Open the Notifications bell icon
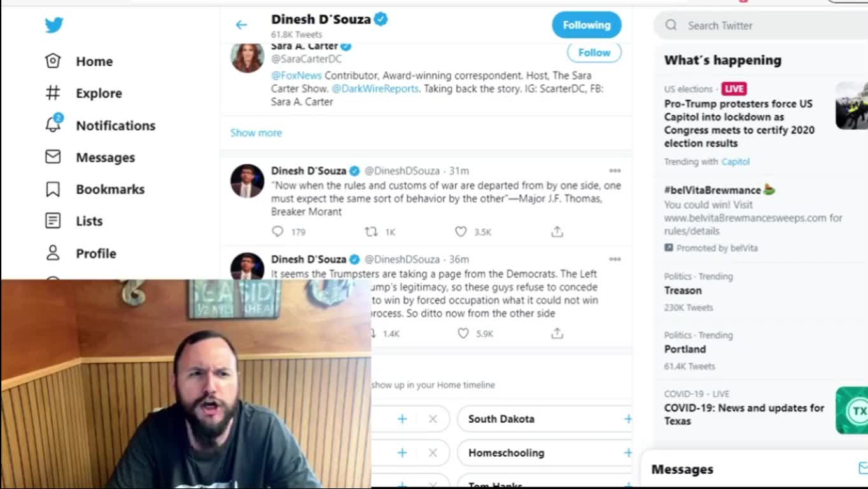 [x=53, y=125]
